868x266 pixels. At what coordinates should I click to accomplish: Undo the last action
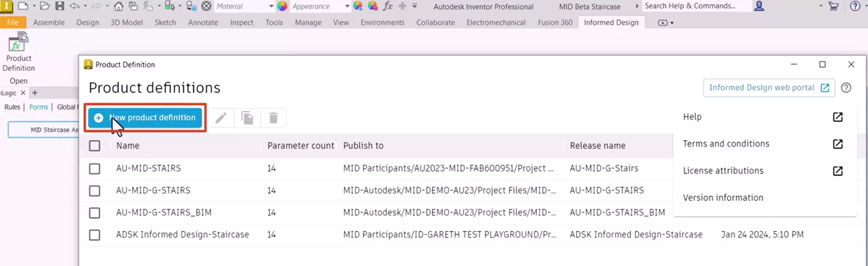pos(74,6)
